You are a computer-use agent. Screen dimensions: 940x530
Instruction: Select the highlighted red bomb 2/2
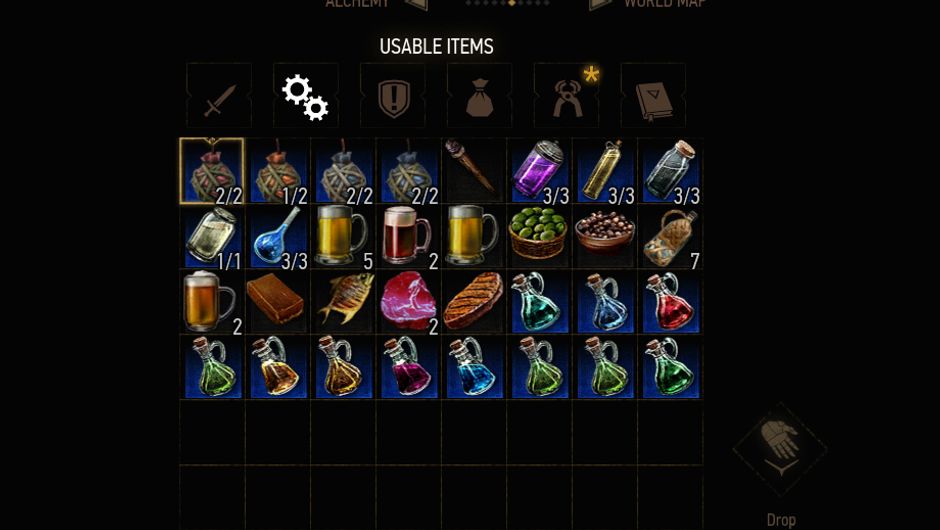tap(212, 171)
